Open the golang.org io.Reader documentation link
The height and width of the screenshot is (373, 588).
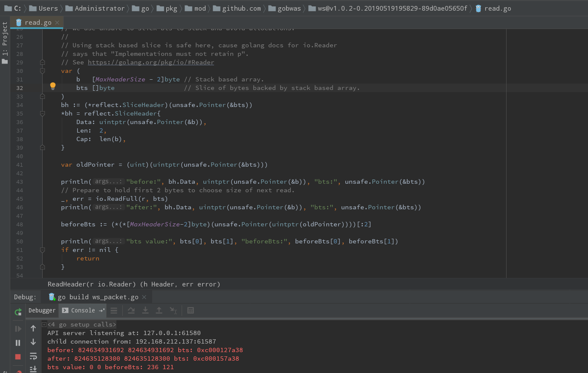pos(151,62)
